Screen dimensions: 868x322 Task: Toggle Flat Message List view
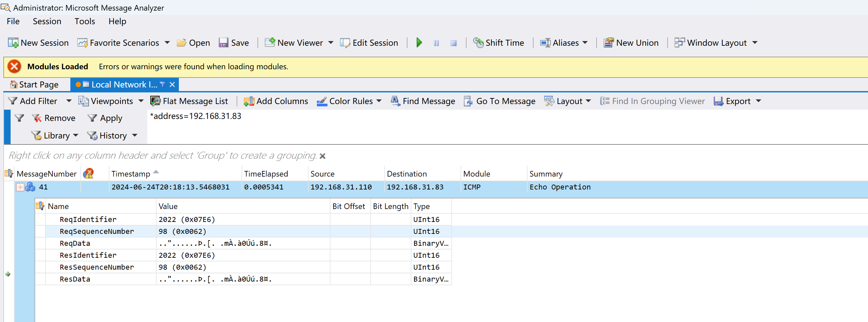(x=189, y=101)
